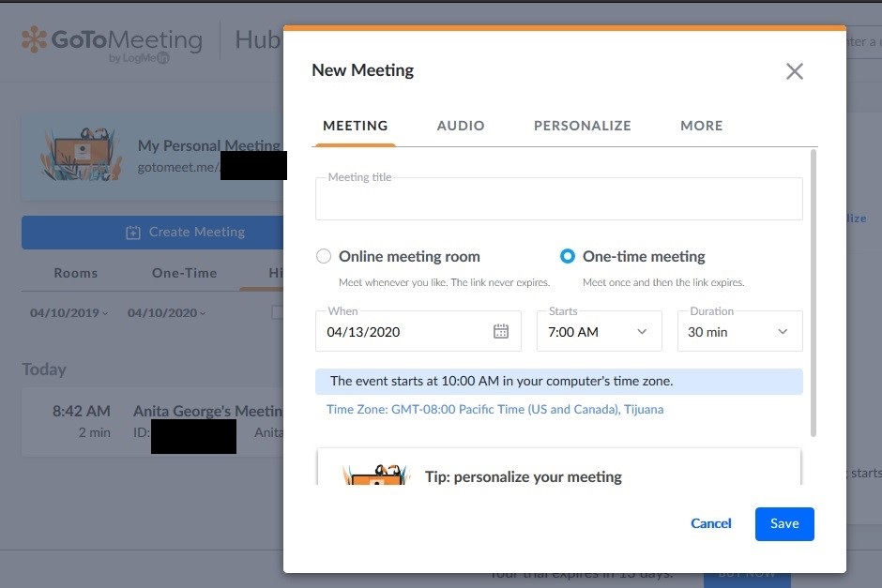Cancel creating the meeting
The height and width of the screenshot is (588, 882).
[710, 523]
